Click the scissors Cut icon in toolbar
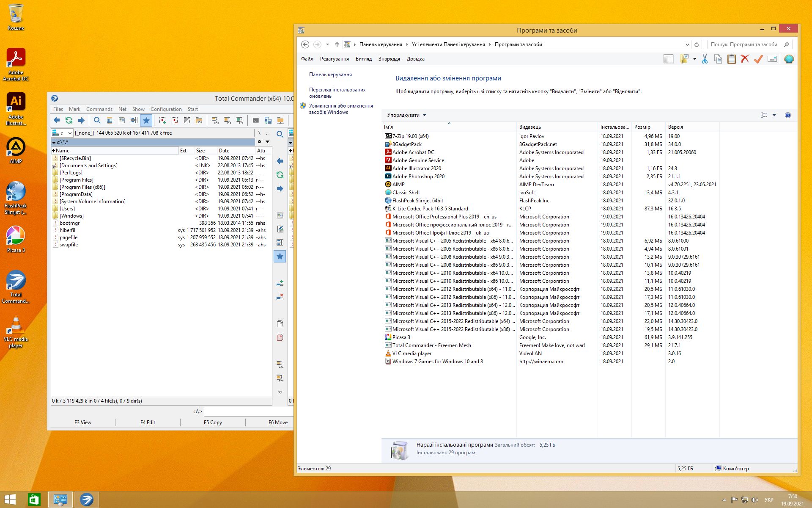 pos(705,59)
